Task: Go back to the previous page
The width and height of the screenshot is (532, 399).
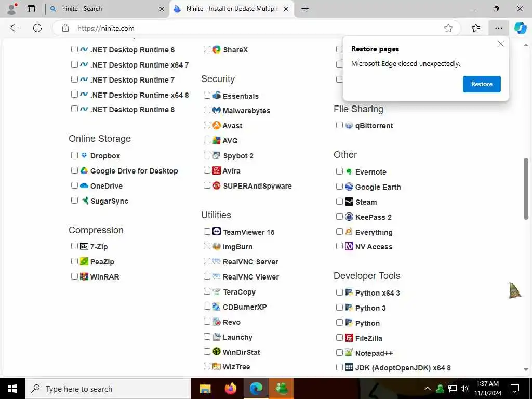Action: point(15,28)
